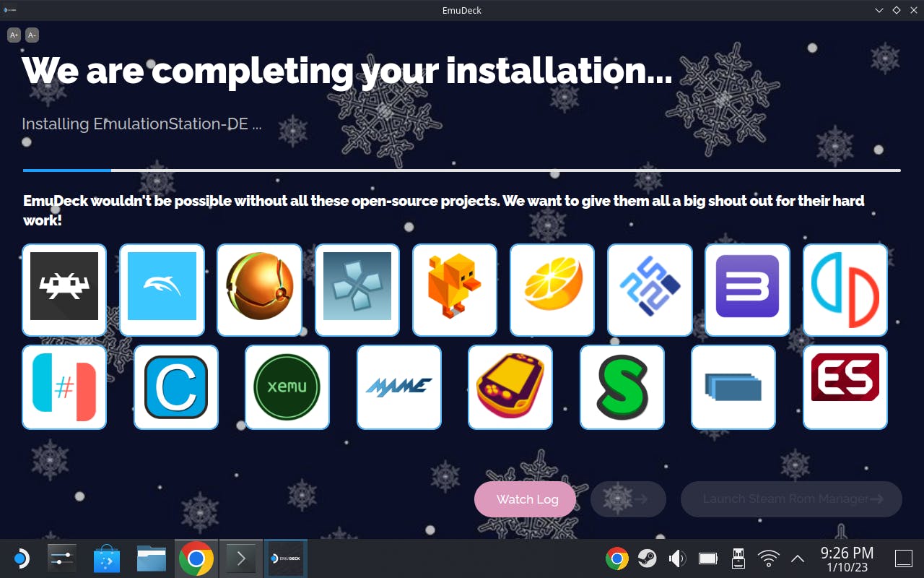Click the green S ScummVM icon
The width and height of the screenshot is (924, 578).
[x=622, y=387]
